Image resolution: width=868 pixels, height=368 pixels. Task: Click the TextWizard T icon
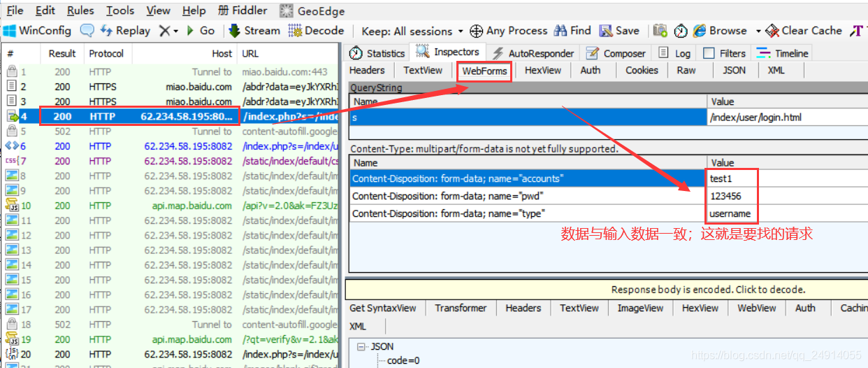(857, 31)
